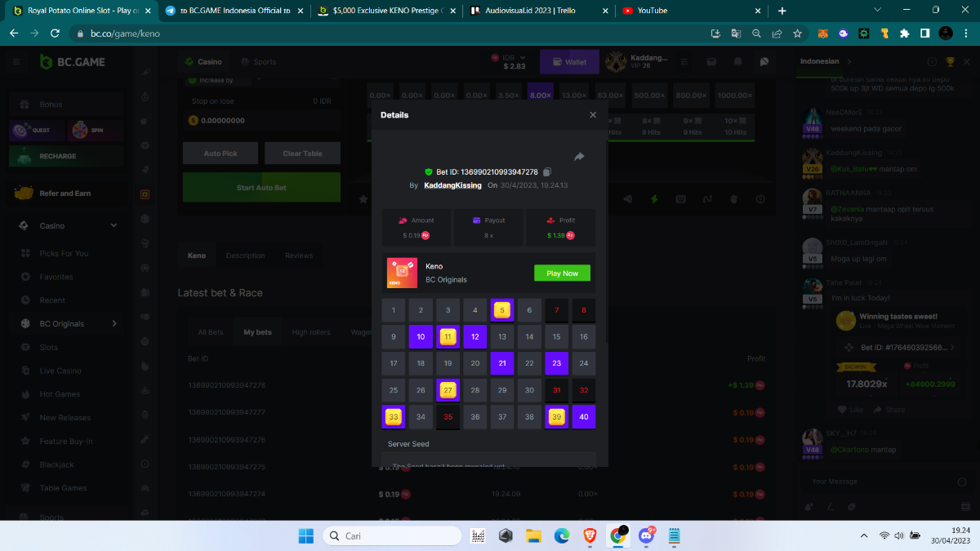980x551 pixels.
Task: Copy the Bet ID with the copy icon
Action: (x=547, y=172)
